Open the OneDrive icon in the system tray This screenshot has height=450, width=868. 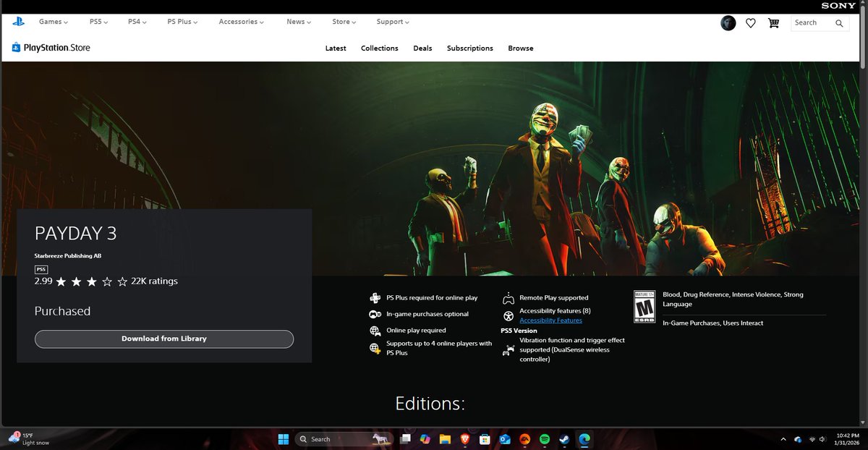(x=798, y=439)
